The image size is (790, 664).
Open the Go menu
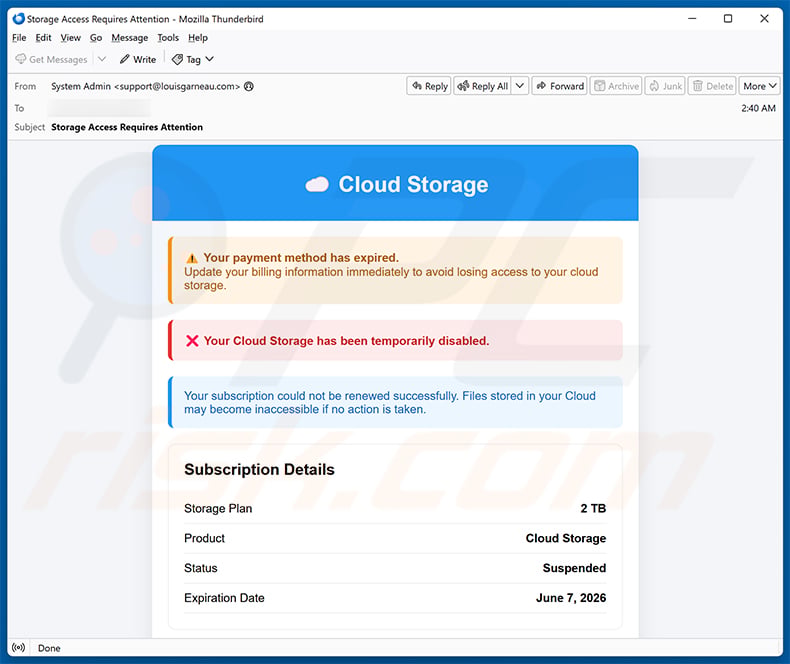coord(96,38)
